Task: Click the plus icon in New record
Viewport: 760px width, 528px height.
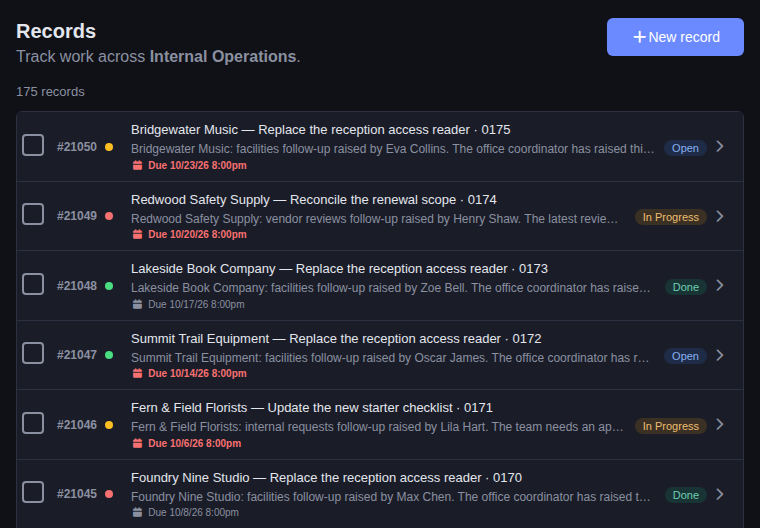Action: [639, 37]
